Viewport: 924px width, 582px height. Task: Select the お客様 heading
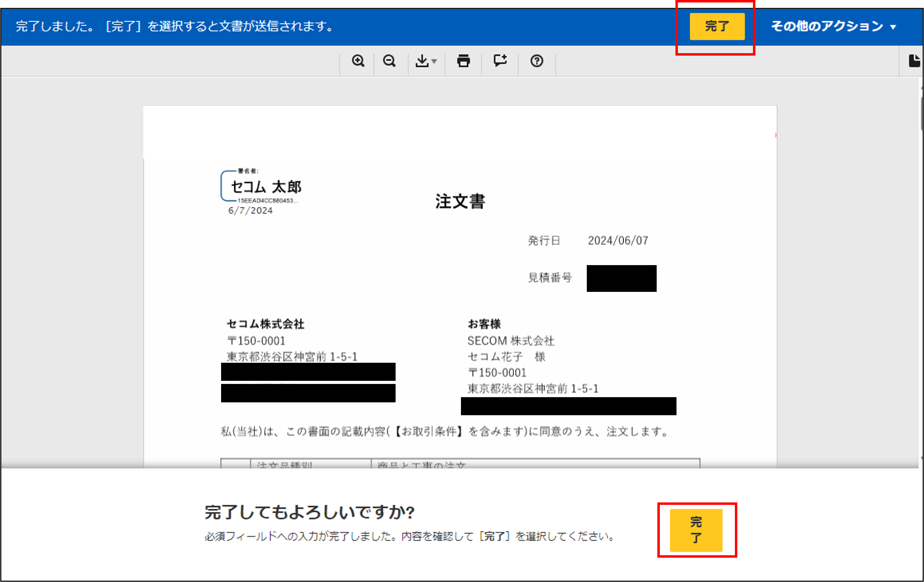(x=484, y=324)
